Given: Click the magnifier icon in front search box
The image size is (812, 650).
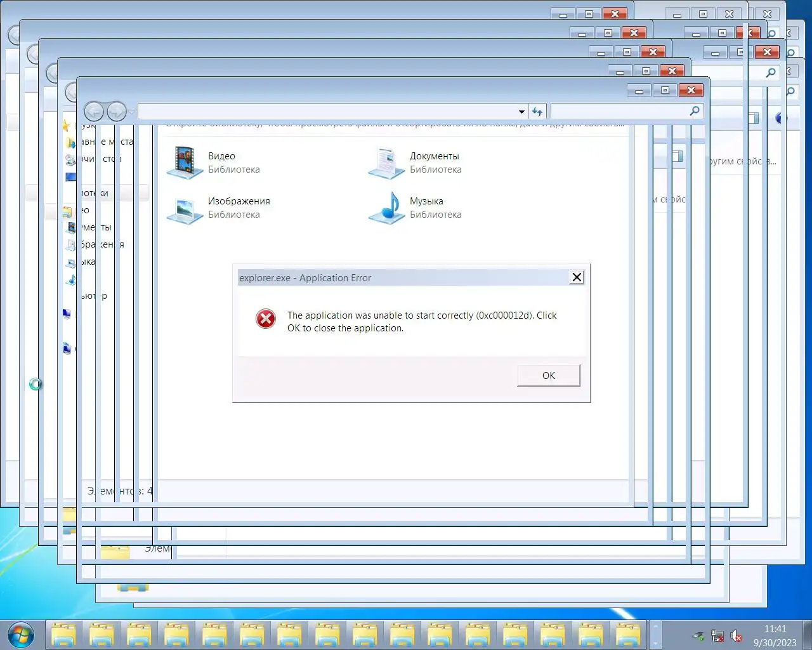Looking at the screenshot, I should 695,111.
